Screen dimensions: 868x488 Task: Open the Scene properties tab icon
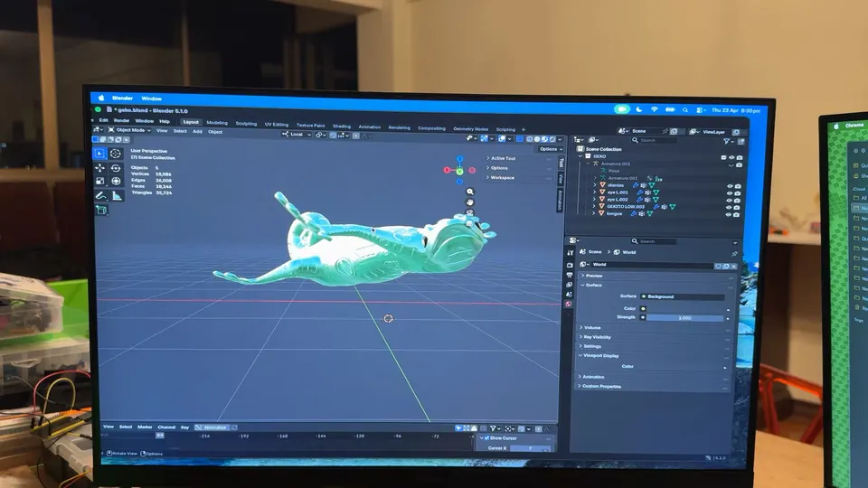[x=569, y=295]
